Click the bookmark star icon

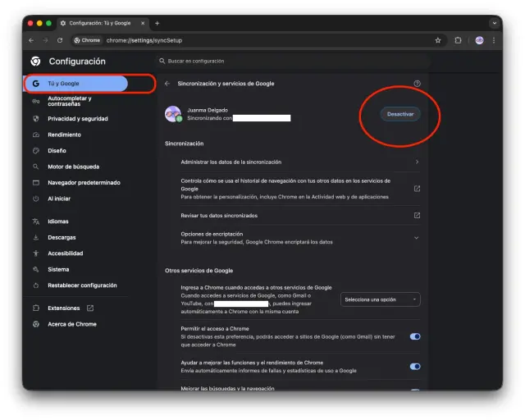(x=438, y=40)
